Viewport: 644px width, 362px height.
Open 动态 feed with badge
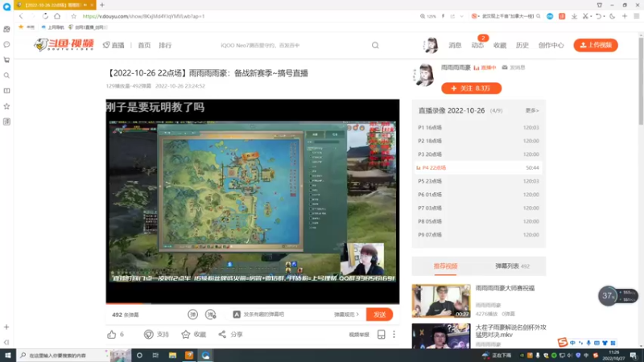click(x=477, y=44)
